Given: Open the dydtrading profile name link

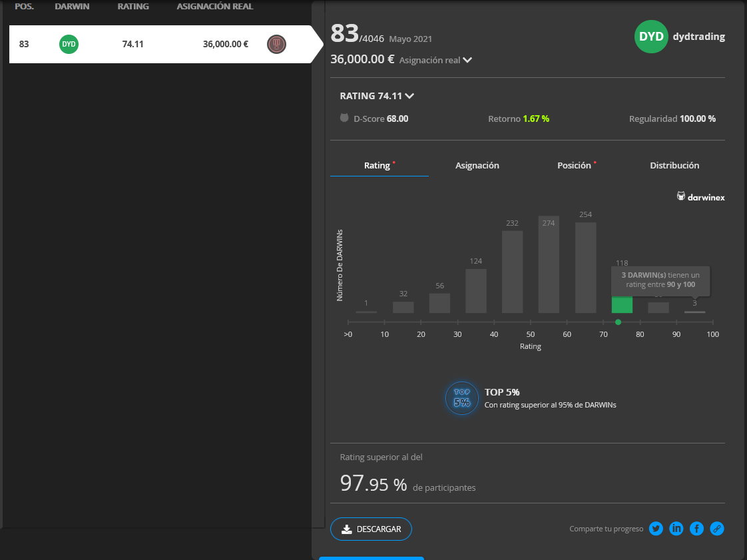Looking at the screenshot, I should tap(698, 37).
